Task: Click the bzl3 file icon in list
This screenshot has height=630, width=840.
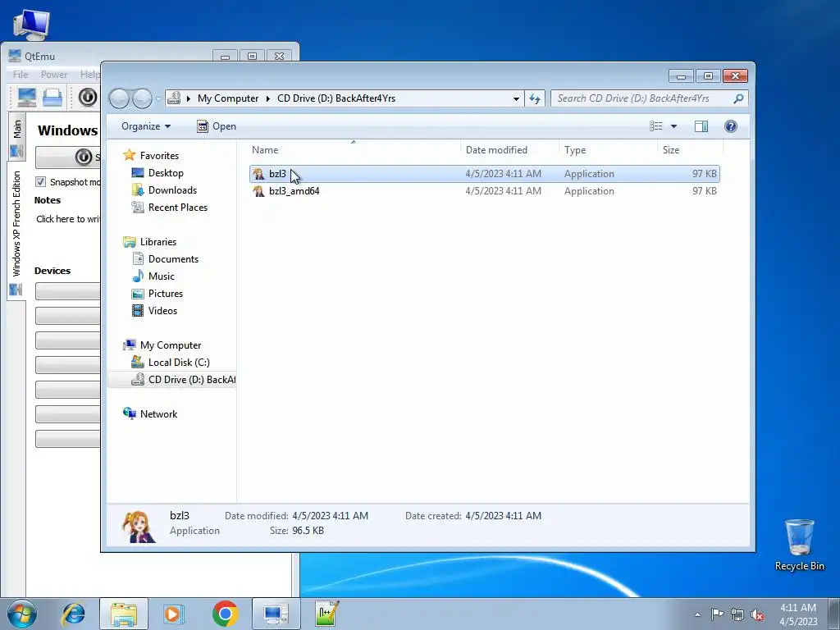Action: pyautogui.click(x=258, y=174)
